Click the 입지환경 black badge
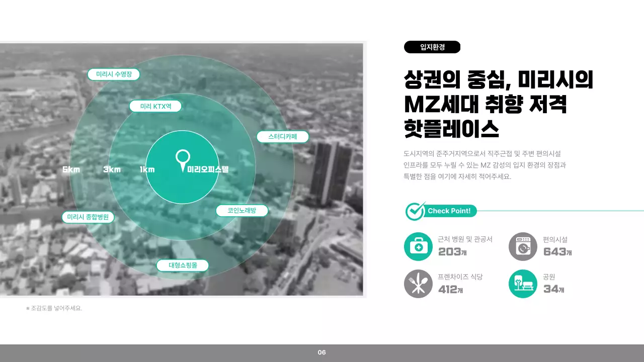This screenshot has height=362, width=644. click(x=433, y=47)
